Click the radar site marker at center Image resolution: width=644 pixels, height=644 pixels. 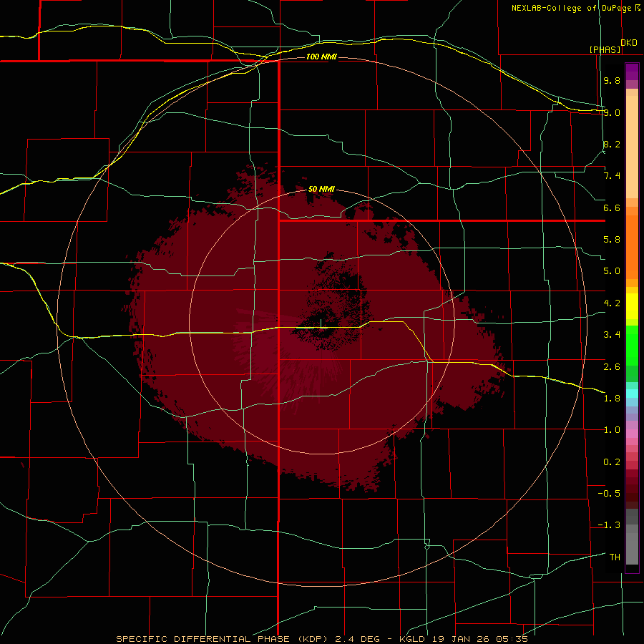point(321,324)
